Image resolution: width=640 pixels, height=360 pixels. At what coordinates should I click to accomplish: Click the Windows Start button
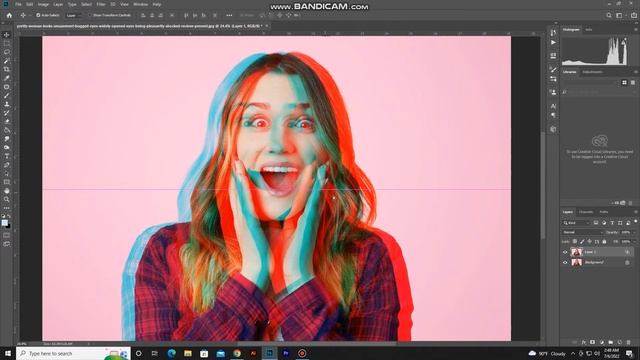tap(8, 353)
